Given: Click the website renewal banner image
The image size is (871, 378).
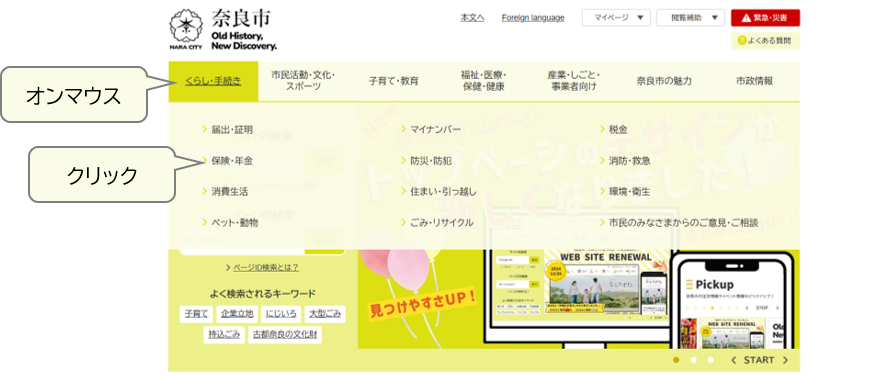Looking at the screenshot, I should click(579, 299).
